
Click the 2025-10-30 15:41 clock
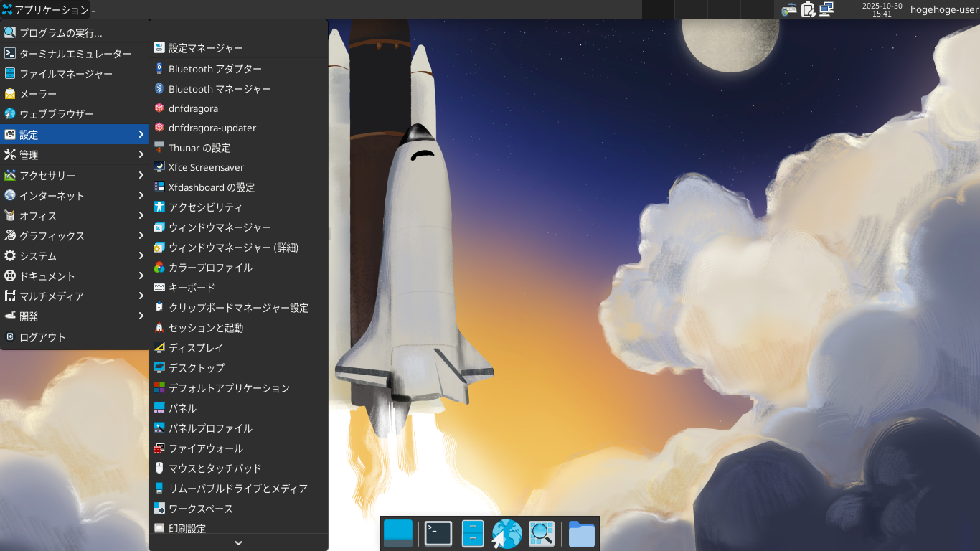882,9
